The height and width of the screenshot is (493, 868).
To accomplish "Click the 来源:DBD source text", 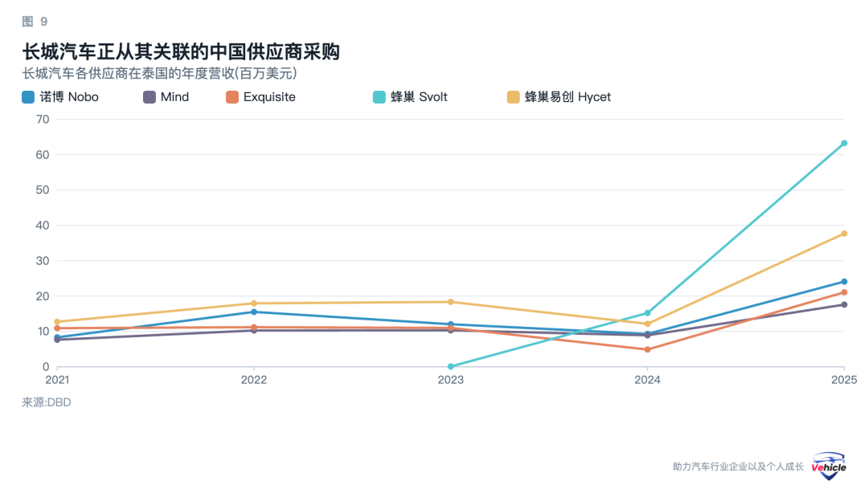I will tap(47, 402).
